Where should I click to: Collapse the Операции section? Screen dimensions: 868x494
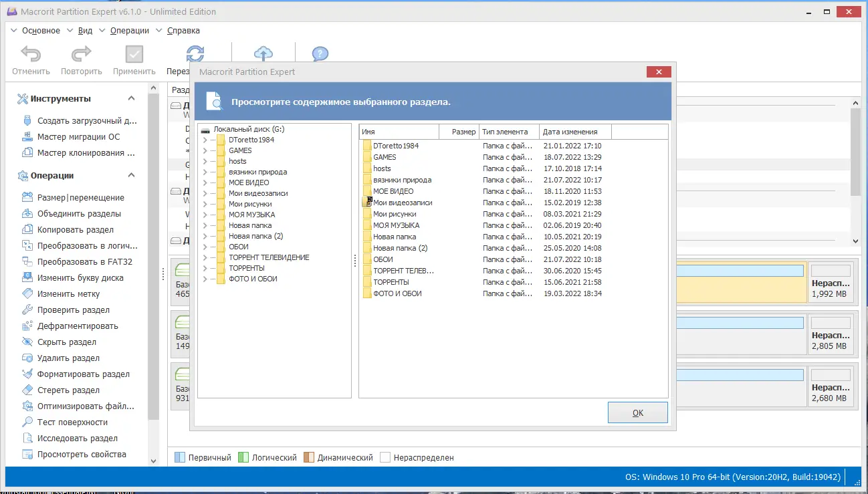pyautogui.click(x=131, y=175)
